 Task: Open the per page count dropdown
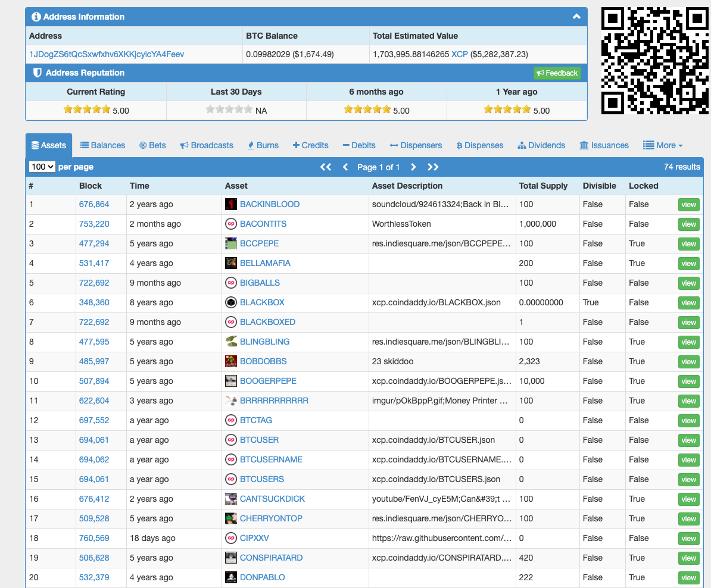pos(42,167)
